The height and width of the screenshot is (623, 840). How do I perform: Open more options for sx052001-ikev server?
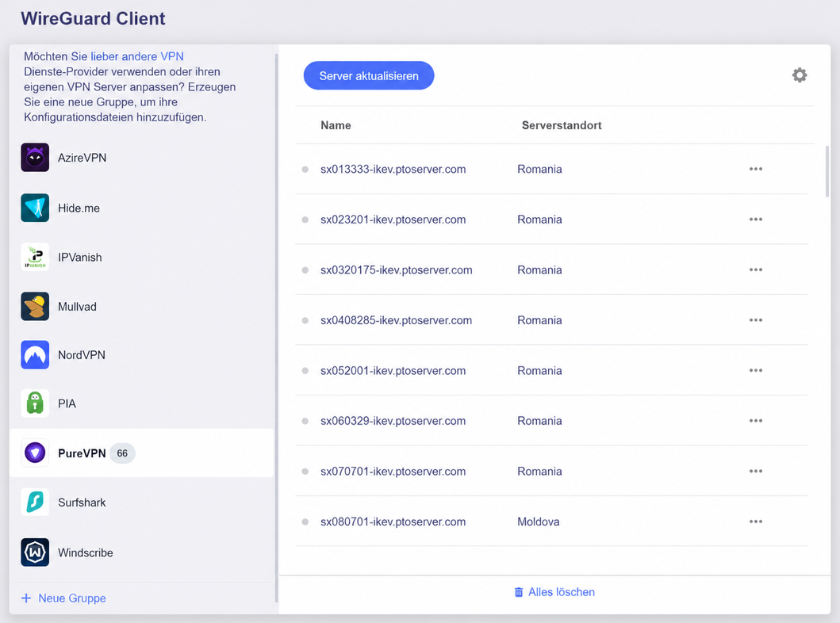[x=755, y=370]
